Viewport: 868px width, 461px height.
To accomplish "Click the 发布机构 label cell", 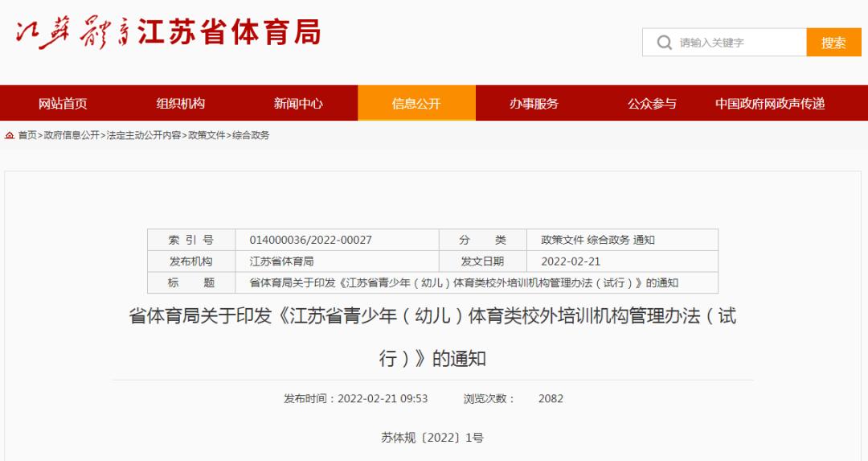I will point(191,261).
